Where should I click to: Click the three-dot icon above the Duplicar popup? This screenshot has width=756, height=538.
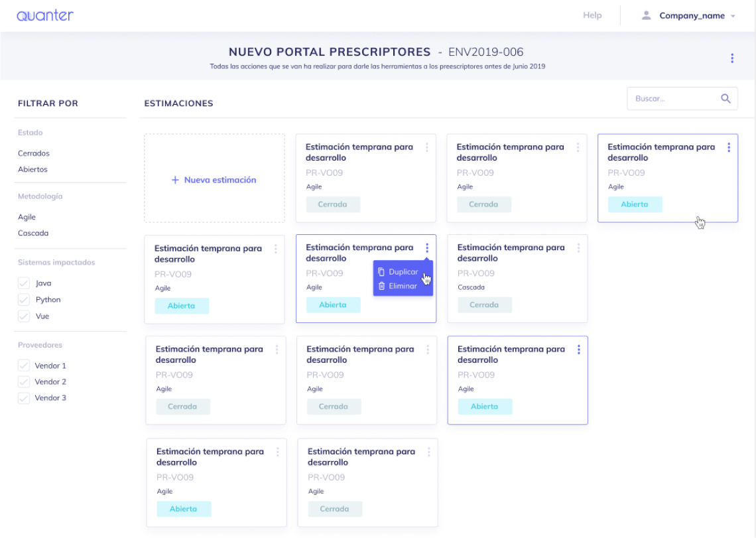427,248
